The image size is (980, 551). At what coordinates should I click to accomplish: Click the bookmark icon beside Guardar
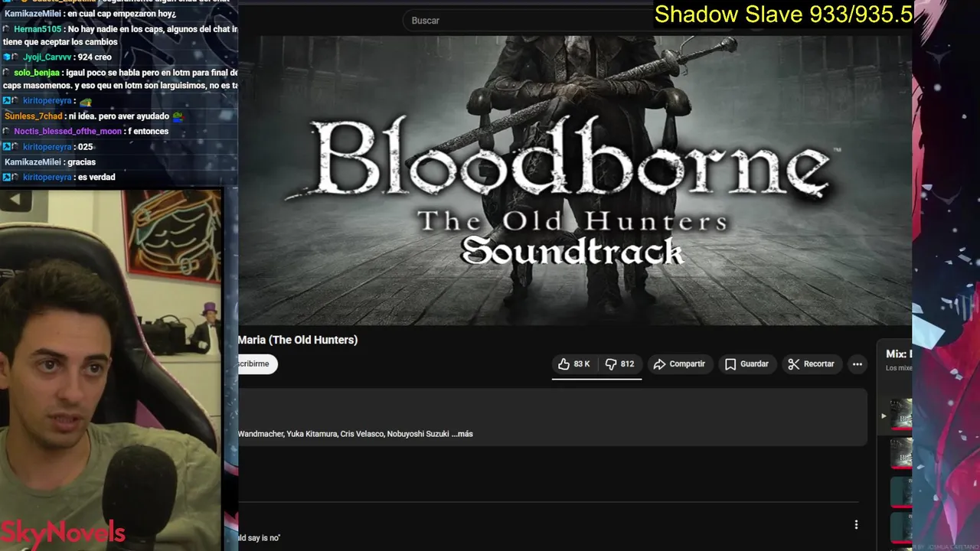(x=730, y=364)
